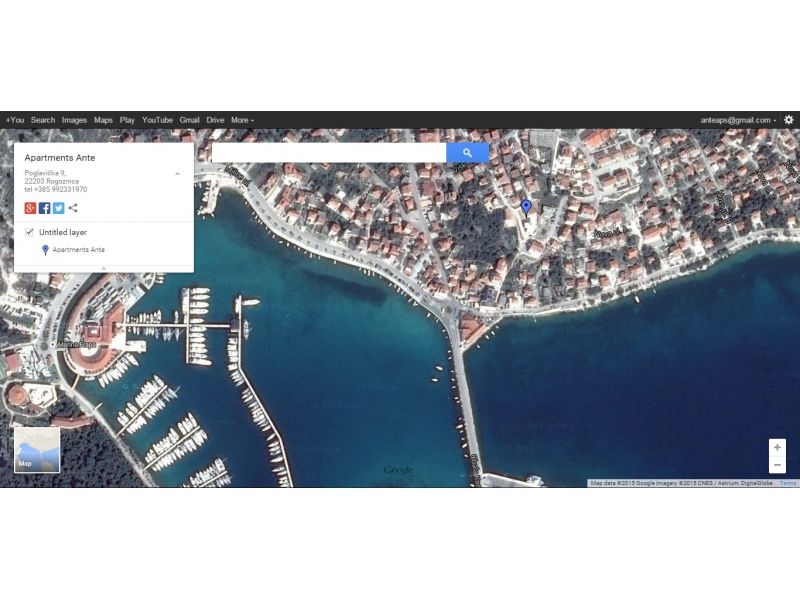Viewport: 800px width, 600px height.
Task: Switch to Images in the top bar
Action: (x=75, y=119)
